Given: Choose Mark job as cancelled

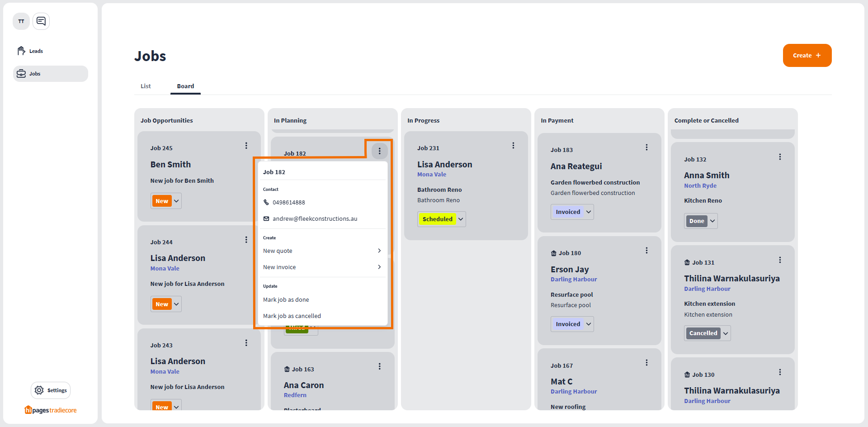Looking at the screenshot, I should coord(292,316).
